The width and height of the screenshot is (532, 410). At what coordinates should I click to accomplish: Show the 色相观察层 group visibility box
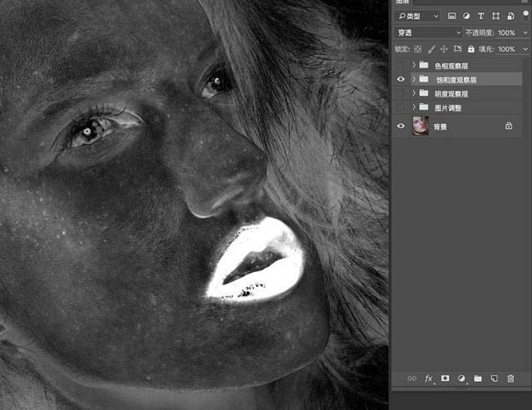(401, 65)
